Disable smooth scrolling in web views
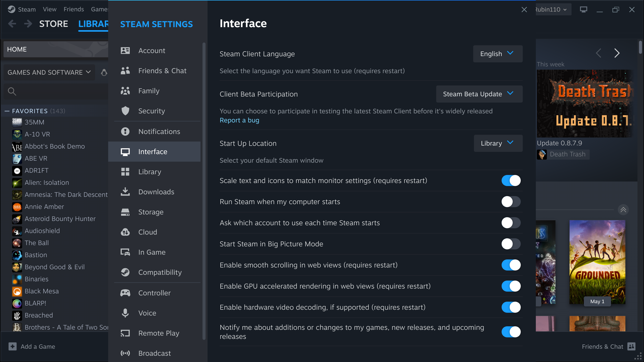644x362 pixels. (511, 265)
